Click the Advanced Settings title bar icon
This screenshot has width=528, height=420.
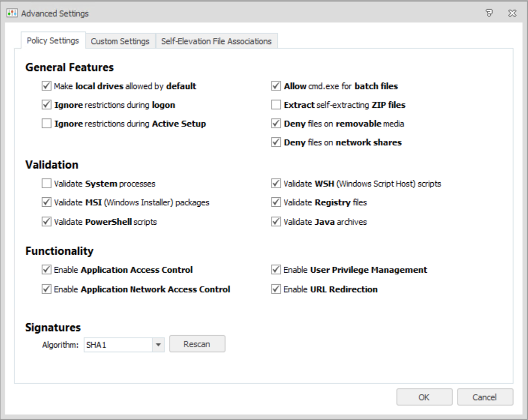tap(12, 13)
